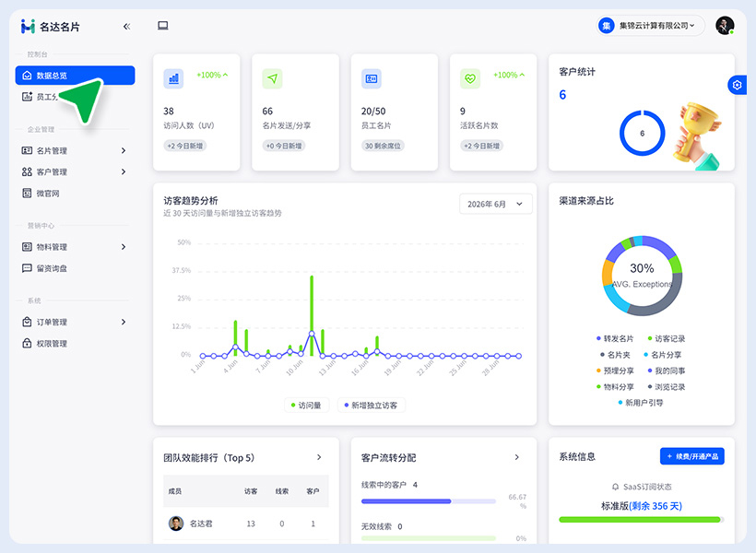Toggle 转发名片 legend in channel chart
The width and height of the screenshot is (756, 553).
point(615,339)
